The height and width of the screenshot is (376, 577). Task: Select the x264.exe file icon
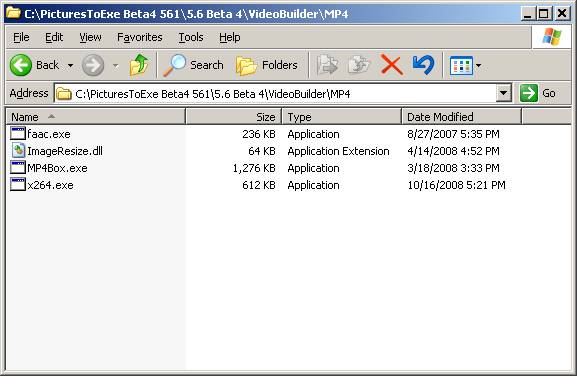(x=17, y=184)
